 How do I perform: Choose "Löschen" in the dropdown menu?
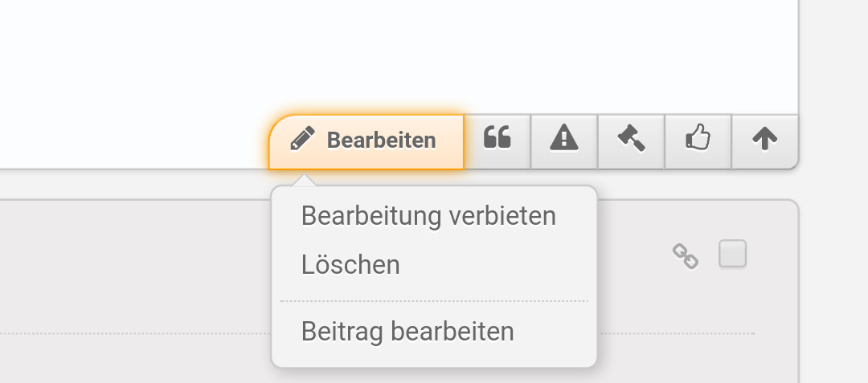tap(350, 265)
